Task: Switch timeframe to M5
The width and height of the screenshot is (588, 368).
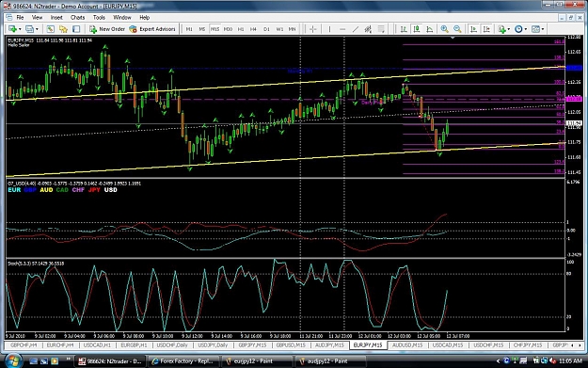Action: click(x=201, y=29)
